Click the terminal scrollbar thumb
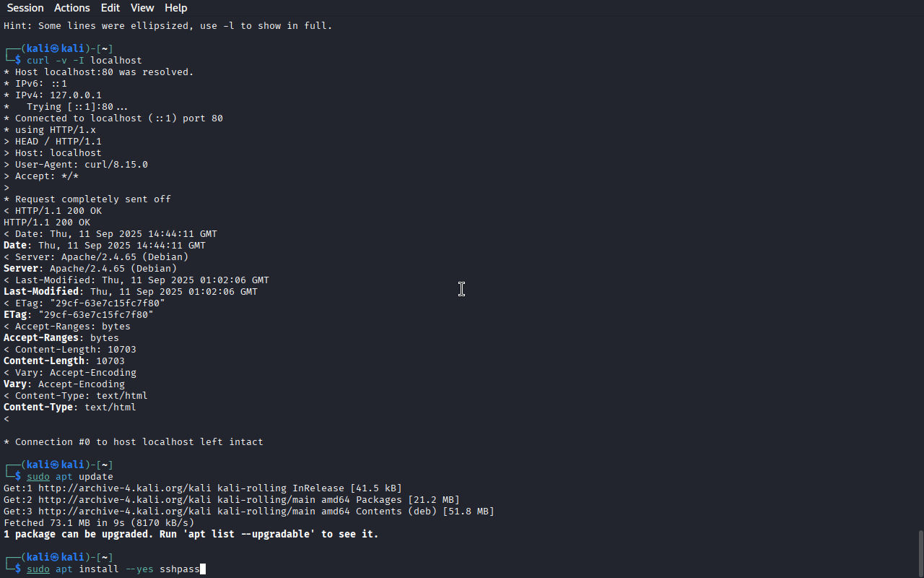924x578 pixels. [x=920, y=553]
